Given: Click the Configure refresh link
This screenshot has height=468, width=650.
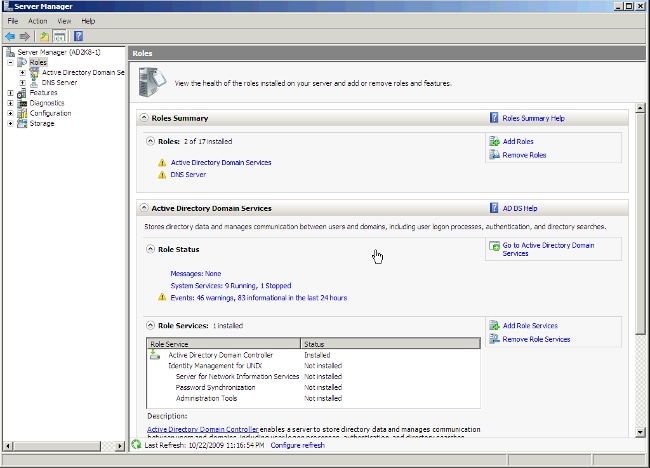Looking at the screenshot, I should tap(297, 445).
